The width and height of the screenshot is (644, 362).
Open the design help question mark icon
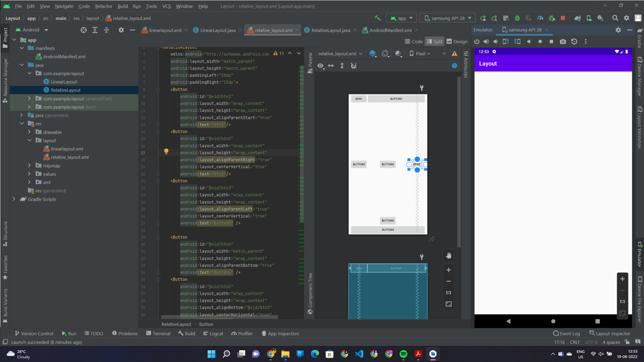454,66
